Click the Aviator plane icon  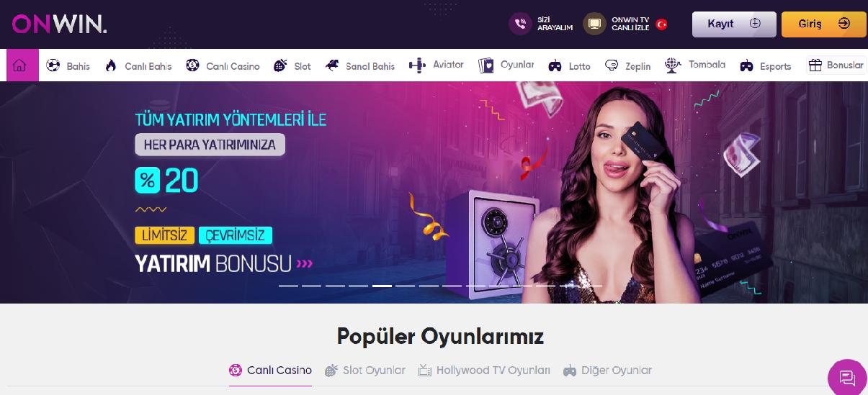pos(417,65)
